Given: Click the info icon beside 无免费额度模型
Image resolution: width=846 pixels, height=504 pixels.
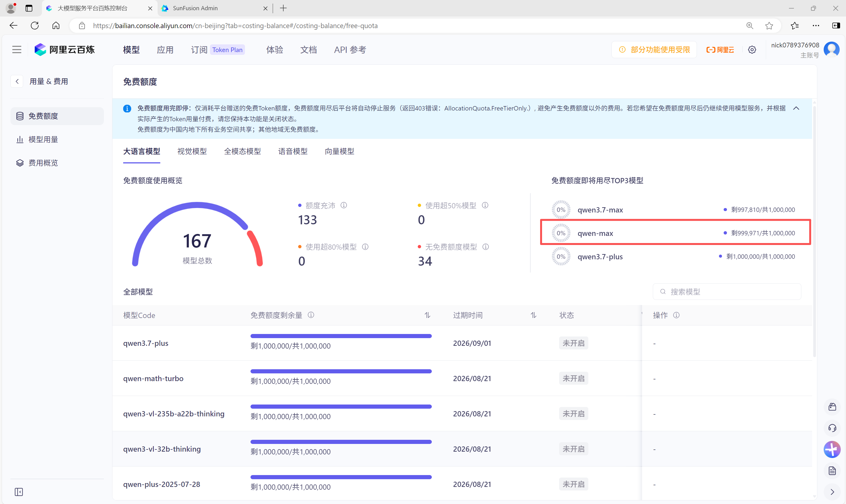Looking at the screenshot, I should pos(486,247).
